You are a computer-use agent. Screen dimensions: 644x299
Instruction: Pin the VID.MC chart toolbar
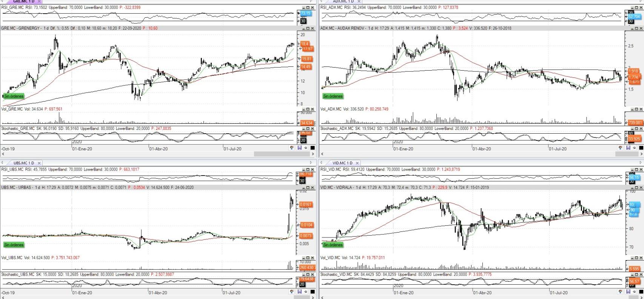pos(634,291)
